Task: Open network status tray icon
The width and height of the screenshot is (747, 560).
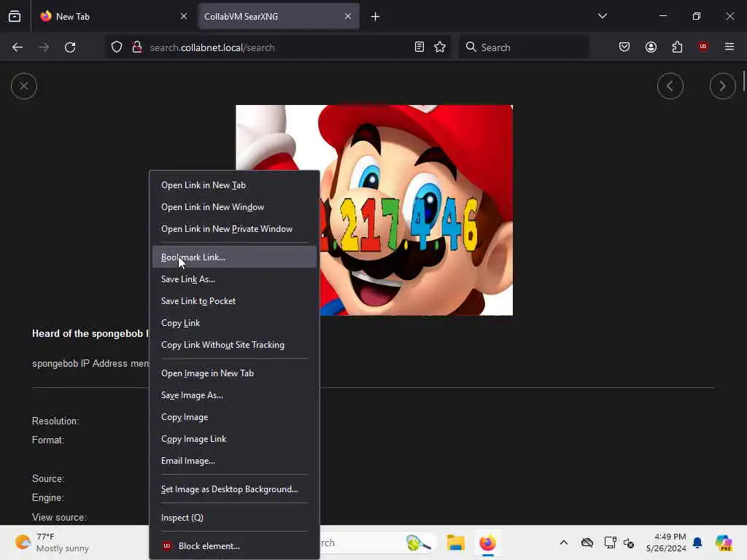Action: (610, 542)
